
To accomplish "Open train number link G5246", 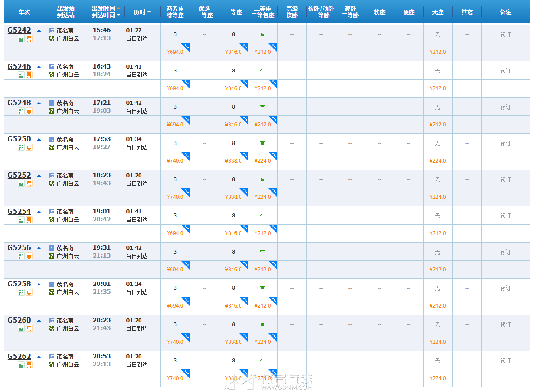I will pos(19,66).
